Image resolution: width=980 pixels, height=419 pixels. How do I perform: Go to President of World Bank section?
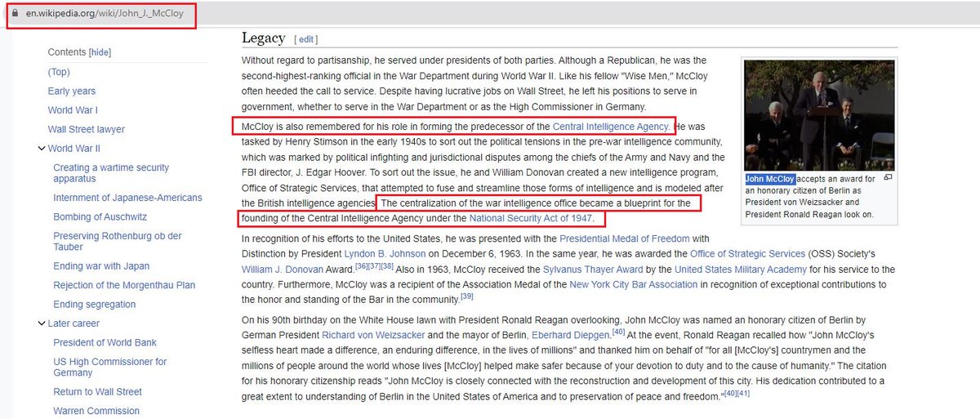pyautogui.click(x=105, y=342)
